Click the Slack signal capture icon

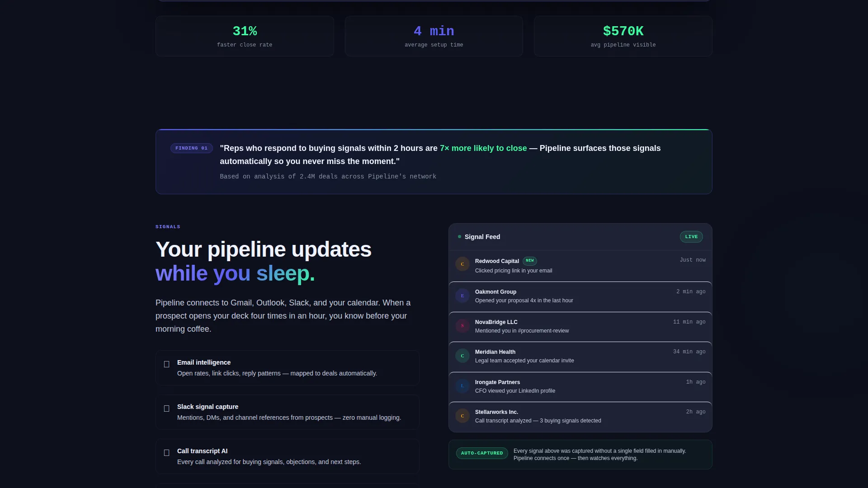click(x=166, y=408)
